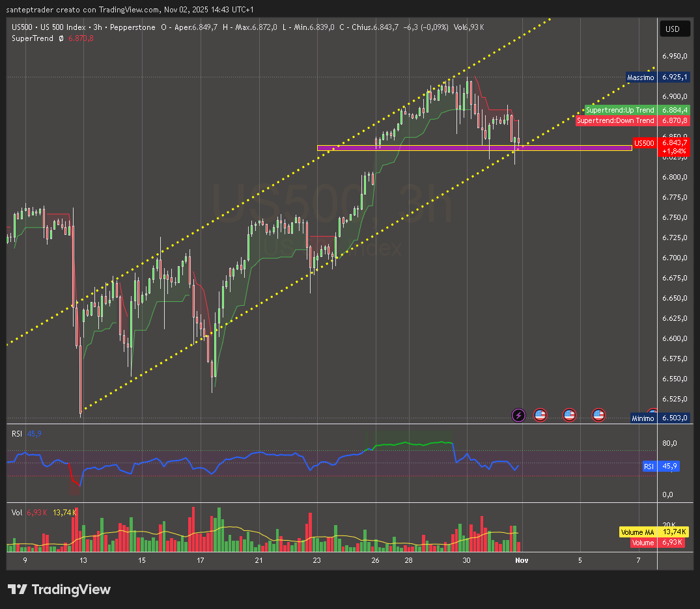Click the Supertrend:Down Trend red price label
700x609 pixels.
(615, 120)
